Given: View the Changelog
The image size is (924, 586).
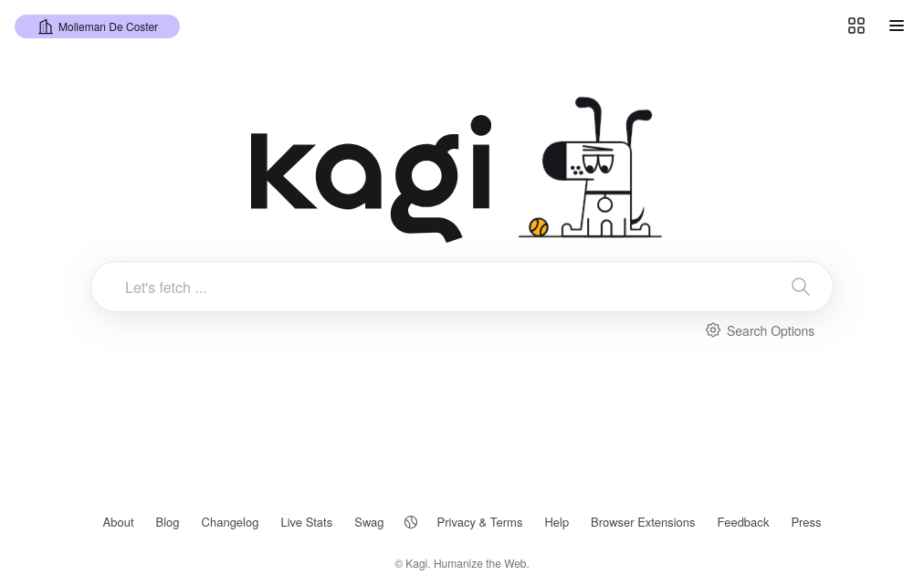Looking at the screenshot, I should tap(230, 523).
